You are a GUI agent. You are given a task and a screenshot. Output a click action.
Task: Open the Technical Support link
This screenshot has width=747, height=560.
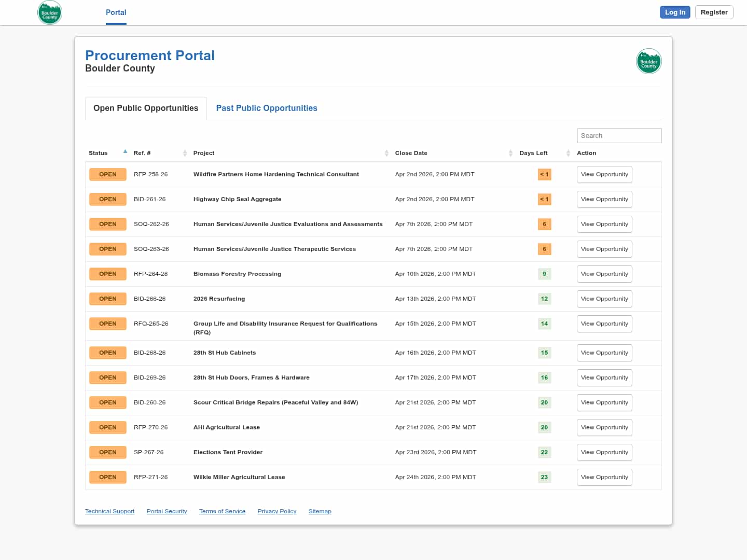pyautogui.click(x=109, y=511)
